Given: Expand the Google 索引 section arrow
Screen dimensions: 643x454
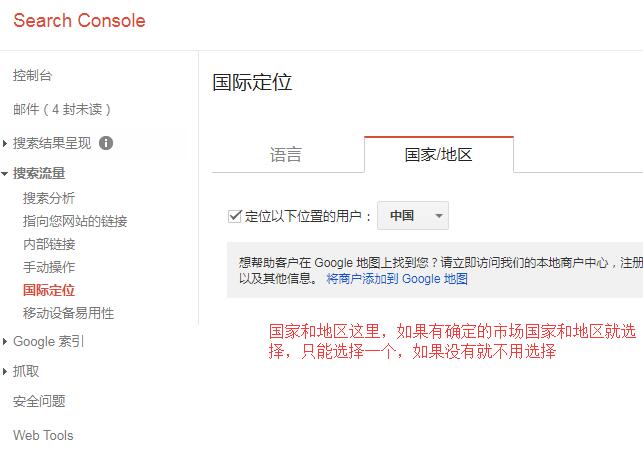Looking at the screenshot, I should pyautogui.click(x=5, y=341).
